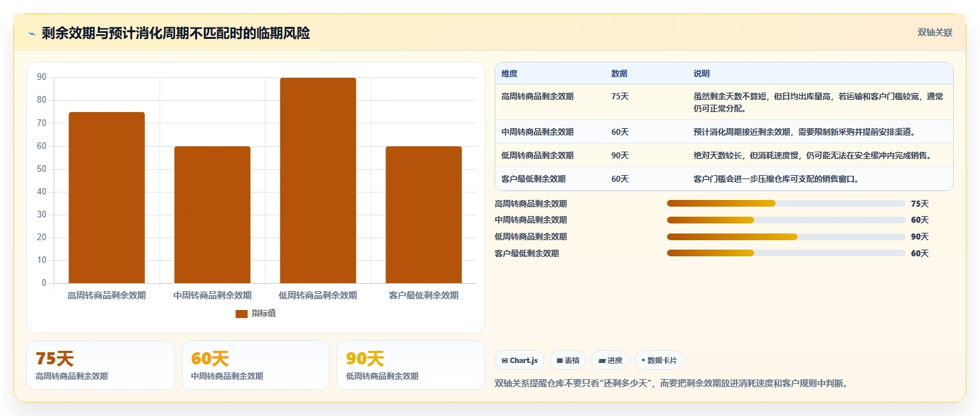
Task: Click the lightning icon beside the card title
Action: 32,34
